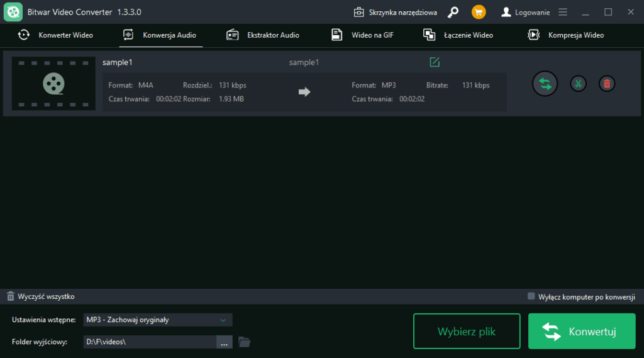Click the Folder wyjściowy path field
Screen dimensions: 644x358
150,342
